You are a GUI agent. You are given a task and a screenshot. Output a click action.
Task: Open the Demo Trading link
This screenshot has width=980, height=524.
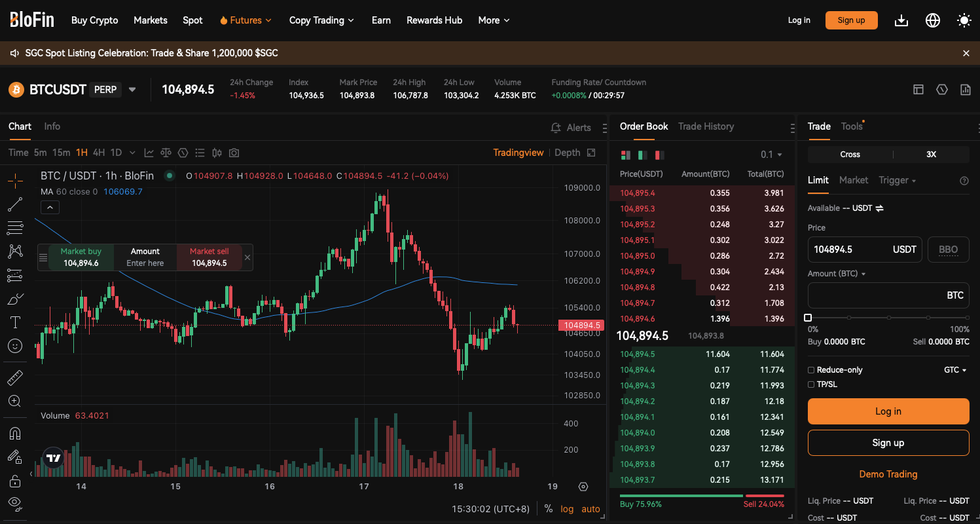pyautogui.click(x=888, y=474)
